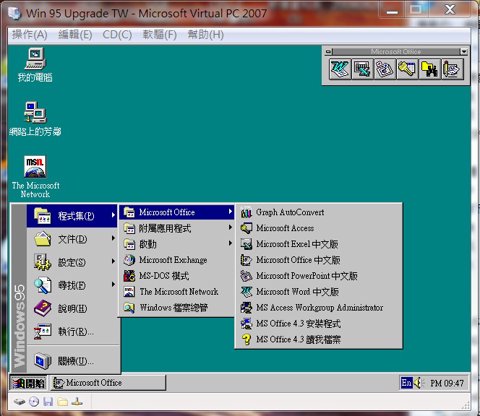Launch MS-DOS mode from Programs menu
The height and width of the screenshot is (416, 480).
[x=177, y=276]
